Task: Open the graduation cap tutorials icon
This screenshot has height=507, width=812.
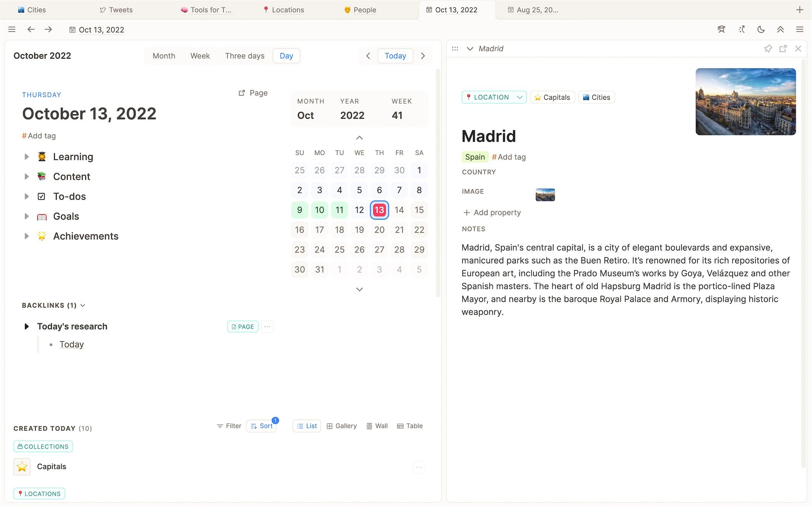Action: pos(722,29)
